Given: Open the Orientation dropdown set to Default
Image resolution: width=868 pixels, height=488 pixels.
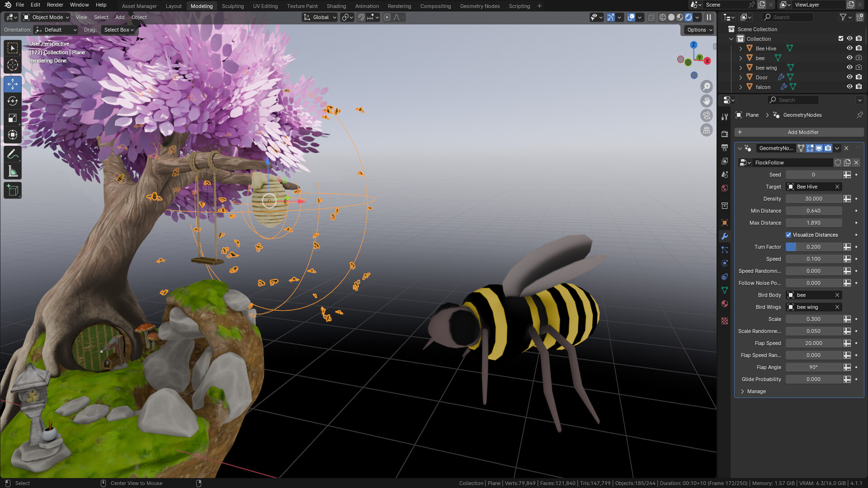Looking at the screenshot, I should click(x=55, y=30).
